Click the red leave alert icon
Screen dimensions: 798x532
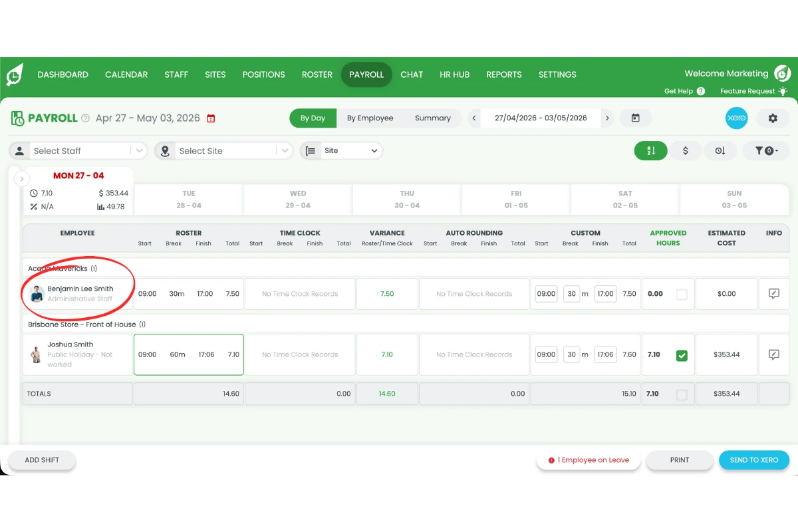551,460
